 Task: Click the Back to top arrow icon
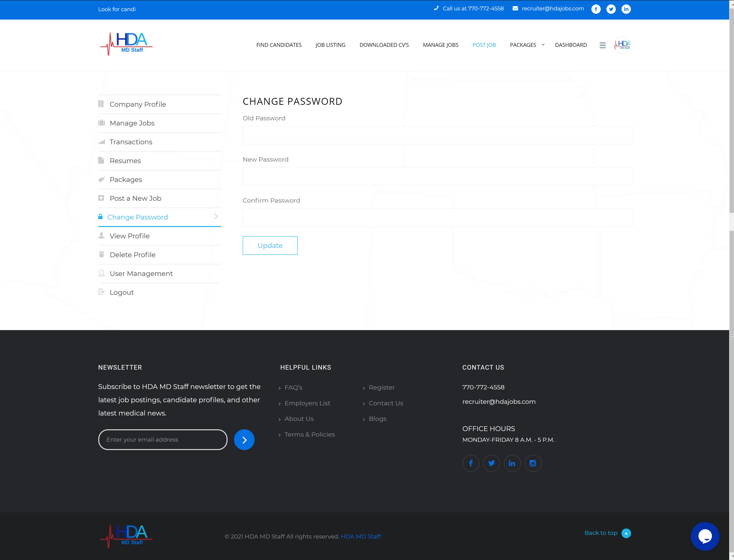click(626, 533)
